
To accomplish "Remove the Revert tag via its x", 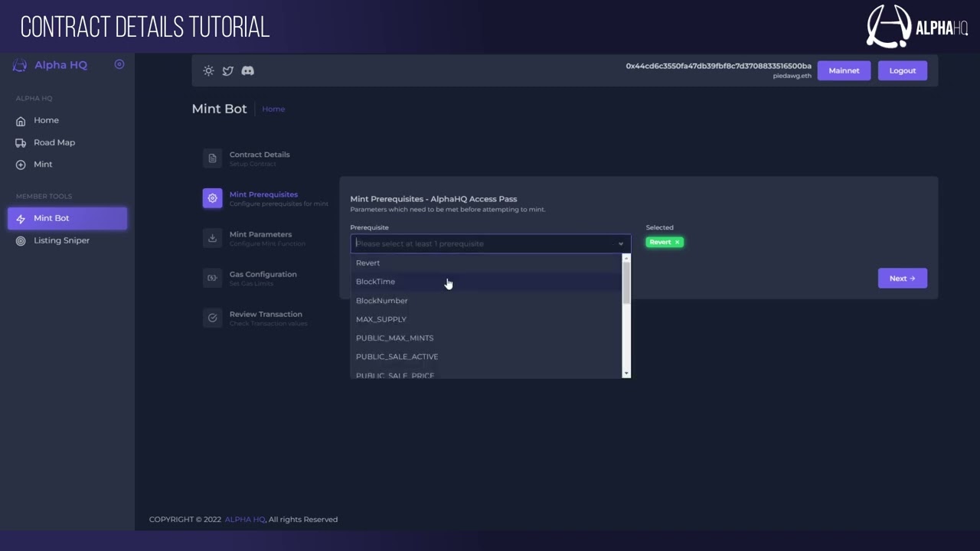I will (x=677, y=242).
